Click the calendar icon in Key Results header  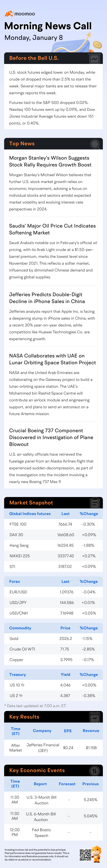[95, 717]
